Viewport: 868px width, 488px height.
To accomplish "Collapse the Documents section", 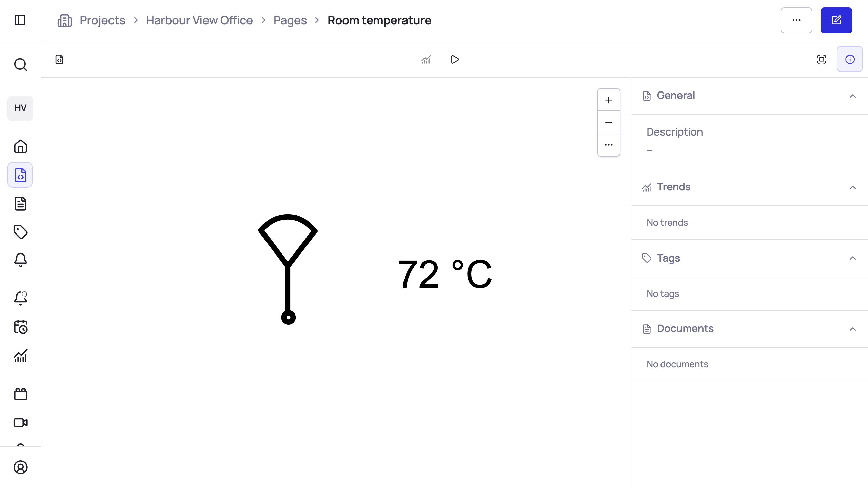I will pos(852,329).
